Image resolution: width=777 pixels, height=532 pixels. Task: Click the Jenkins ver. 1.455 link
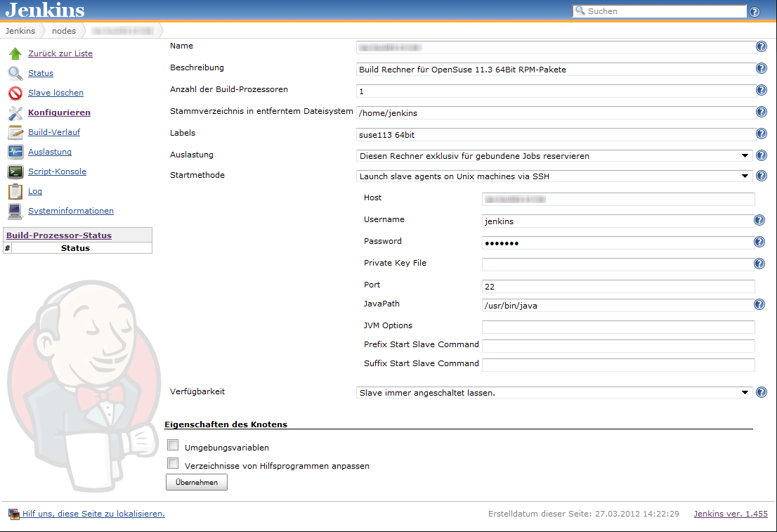click(731, 514)
